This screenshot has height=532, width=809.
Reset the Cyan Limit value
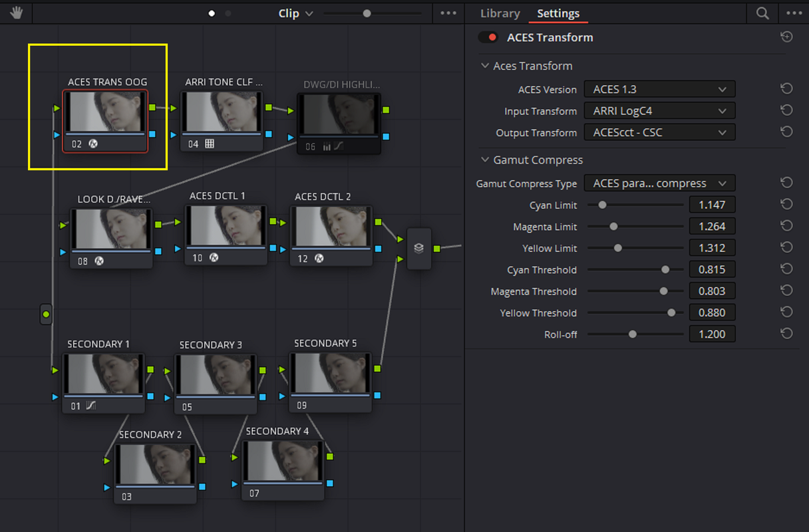[786, 205]
